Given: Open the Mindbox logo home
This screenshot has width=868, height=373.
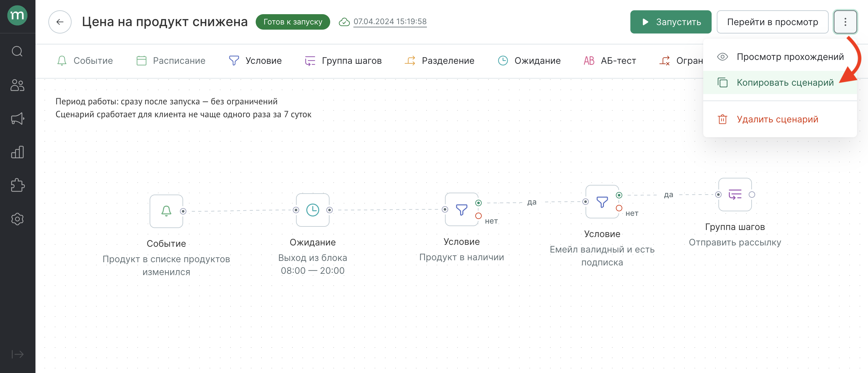Looking at the screenshot, I should 17,15.
